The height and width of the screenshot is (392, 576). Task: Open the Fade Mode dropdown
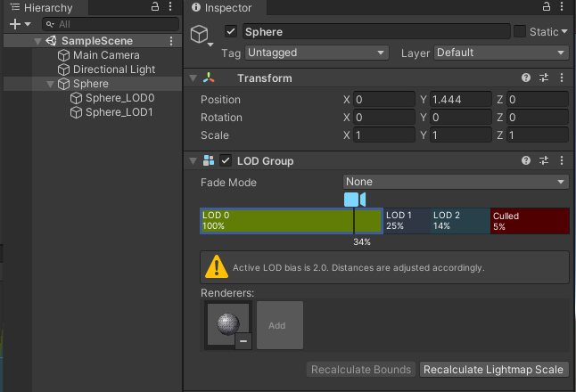coord(457,183)
